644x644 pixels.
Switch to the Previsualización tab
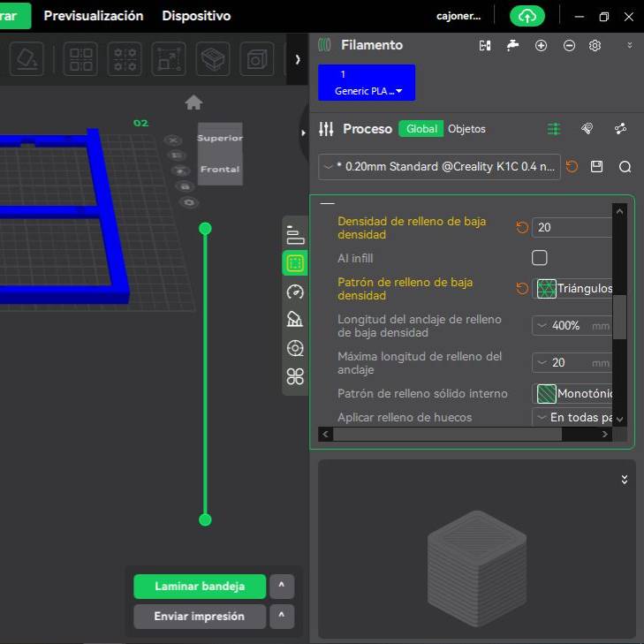94,16
